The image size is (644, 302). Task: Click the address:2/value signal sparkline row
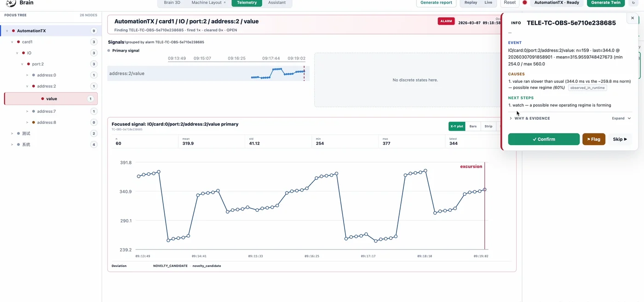click(208, 73)
